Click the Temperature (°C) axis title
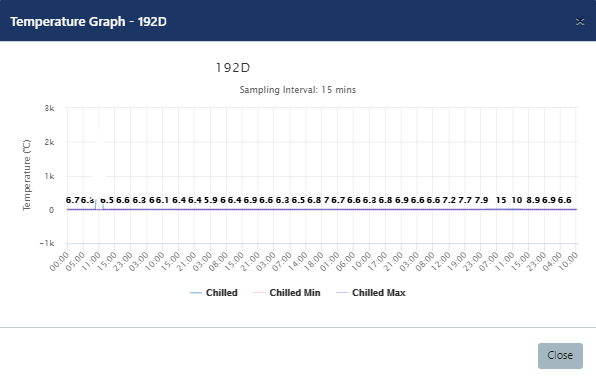 click(x=27, y=175)
